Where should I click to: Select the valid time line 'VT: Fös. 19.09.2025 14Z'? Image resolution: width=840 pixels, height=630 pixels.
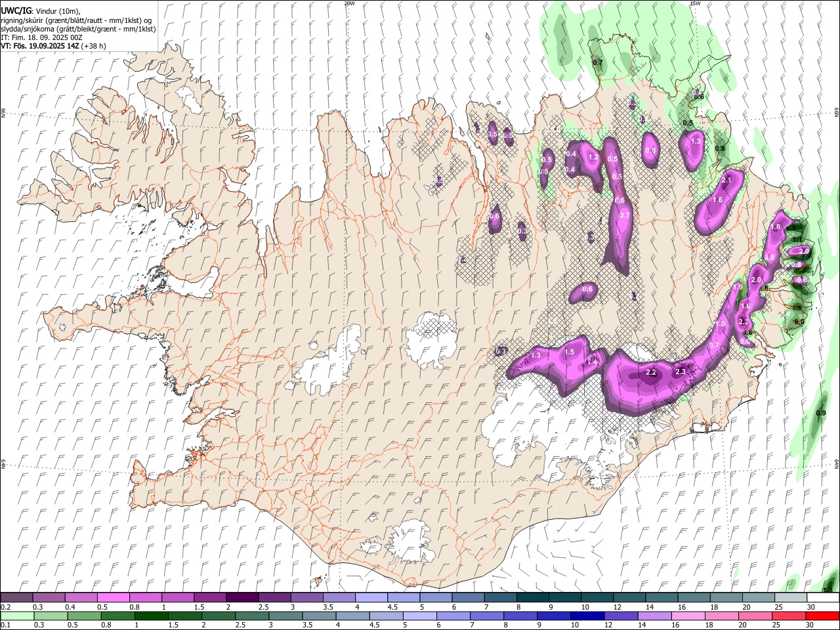39,46
